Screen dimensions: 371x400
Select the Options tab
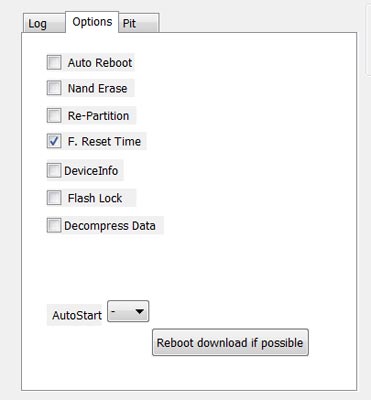tap(92, 22)
